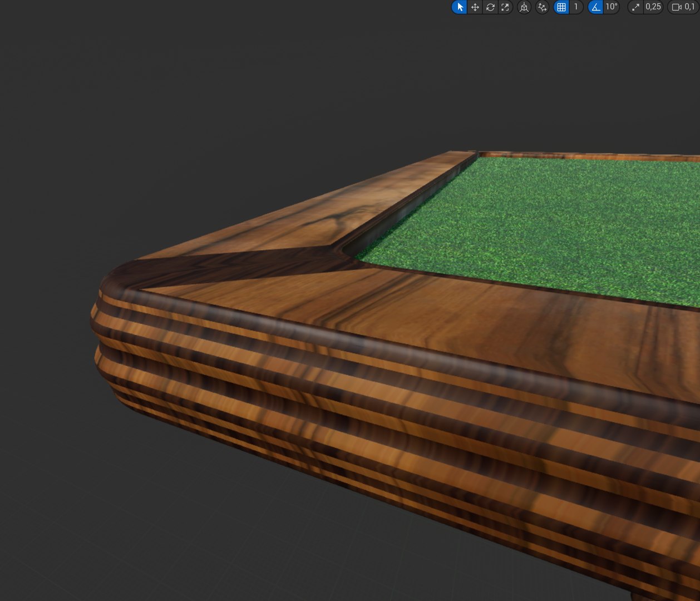The width and height of the screenshot is (700, 601).
Task: Cycle the transform coordinate system cube icon
Action: click(524, 7)
